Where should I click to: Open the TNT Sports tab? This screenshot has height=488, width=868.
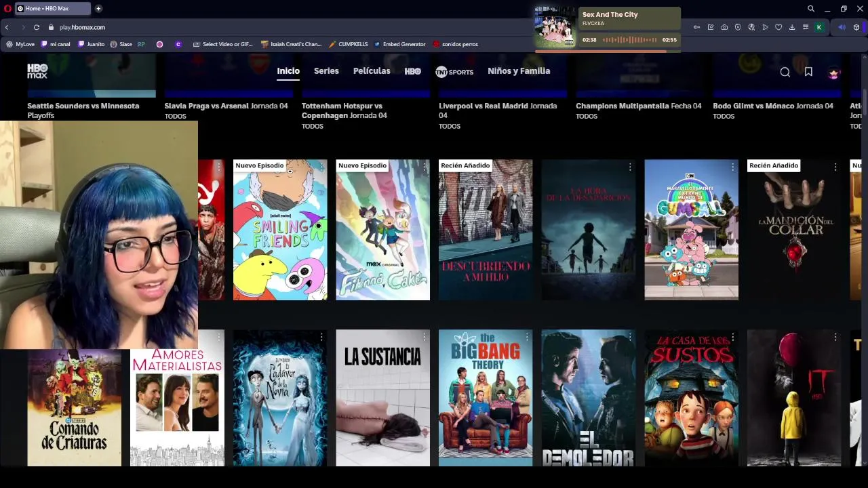tap(454, 71)
